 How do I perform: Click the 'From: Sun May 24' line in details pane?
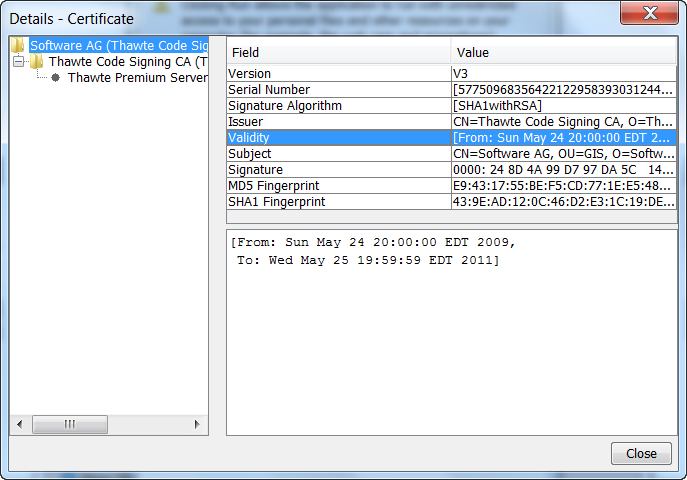click(373, 242)
